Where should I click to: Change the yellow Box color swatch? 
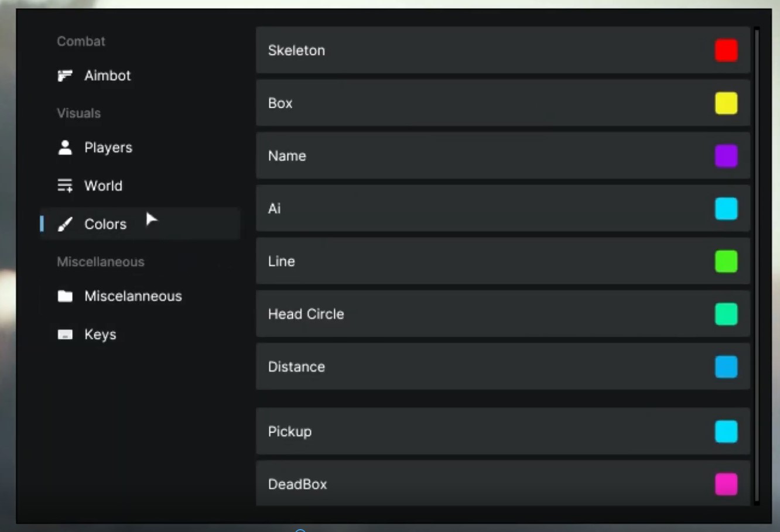726,103
